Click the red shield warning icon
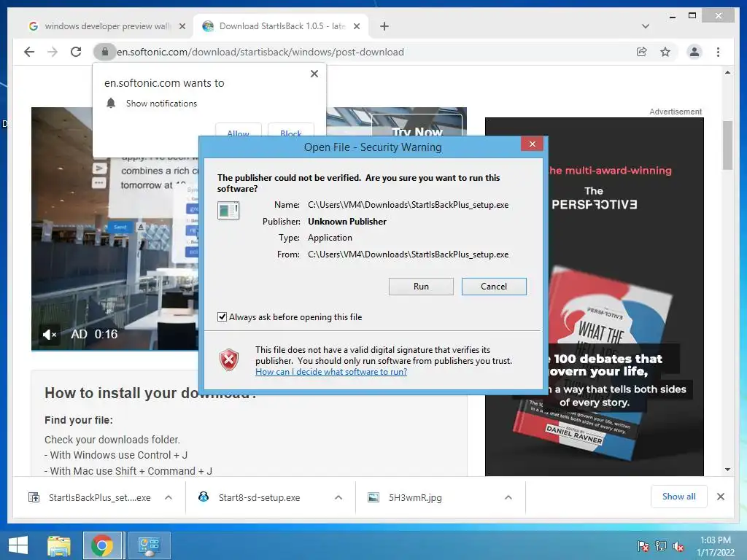 [228, 359]
